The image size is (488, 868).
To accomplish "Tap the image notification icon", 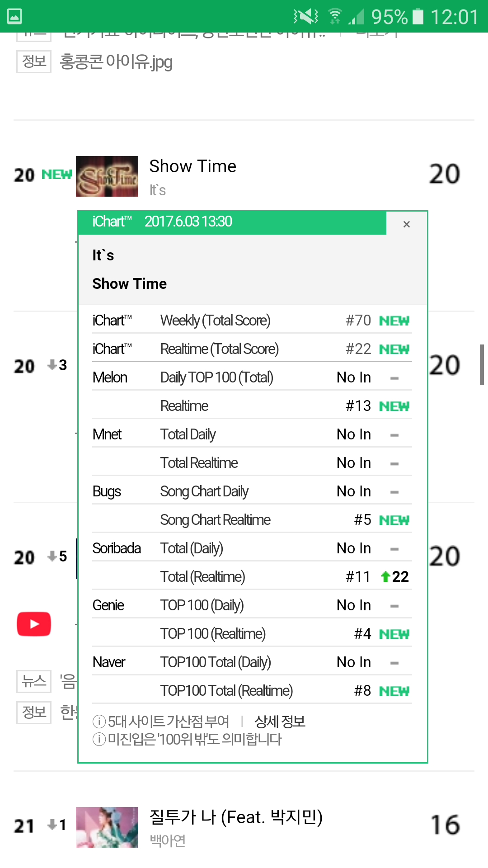I will 14,16.
